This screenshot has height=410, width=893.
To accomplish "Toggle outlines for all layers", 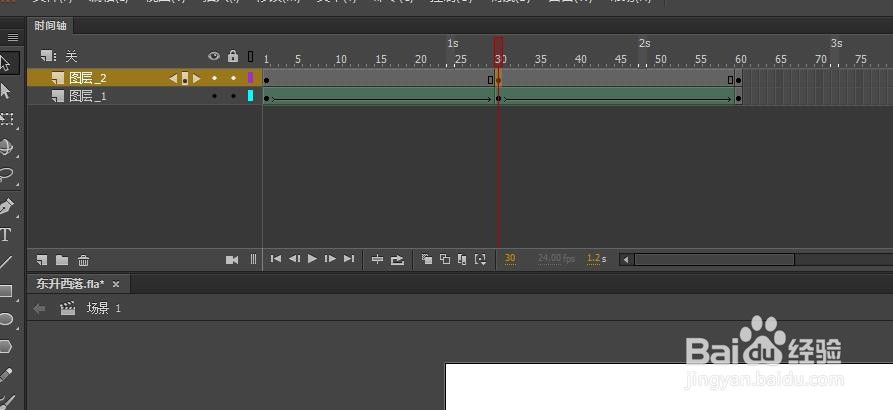I will [x=251, y=56].
